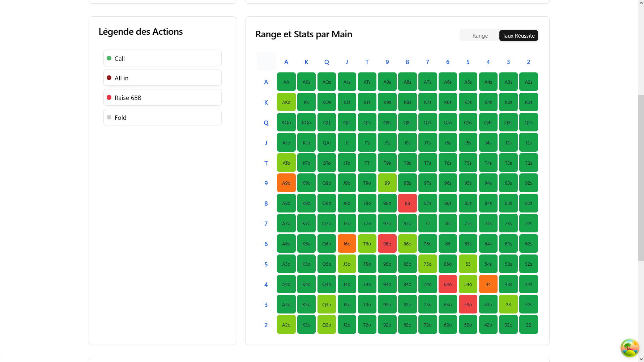
Task: Click the palm tree island icon
Action: tap(630, 348)
